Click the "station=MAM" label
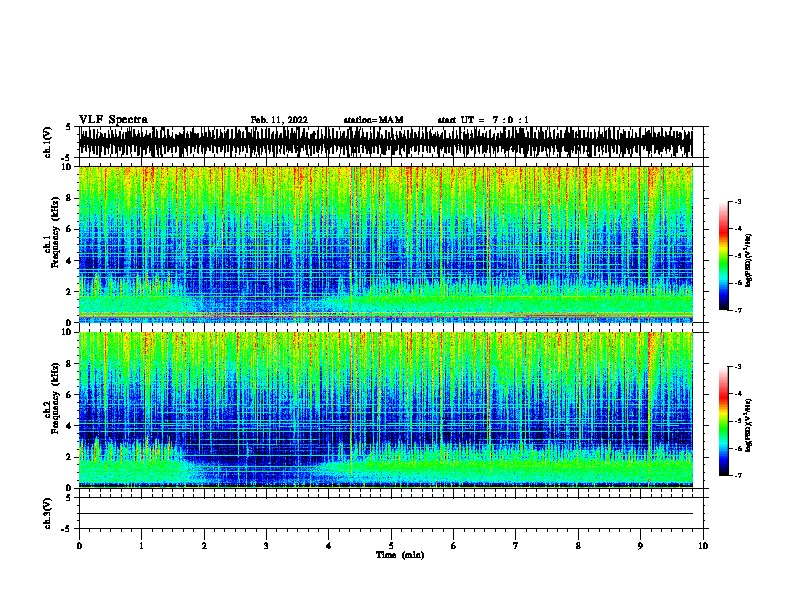The width and height of the screenshot is (792, 612). (373, 120)
